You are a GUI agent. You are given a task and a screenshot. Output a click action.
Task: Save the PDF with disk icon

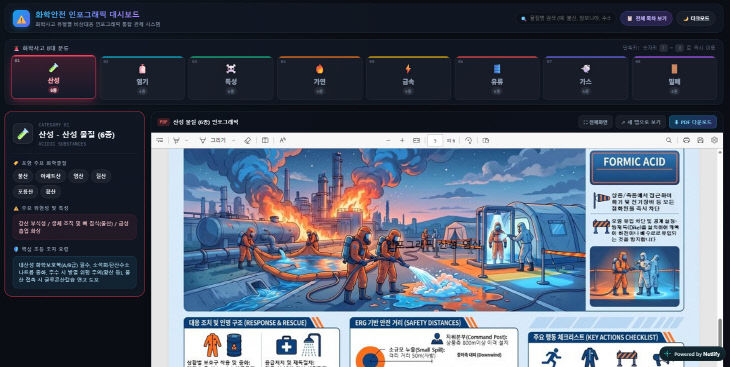coord(700,140)
